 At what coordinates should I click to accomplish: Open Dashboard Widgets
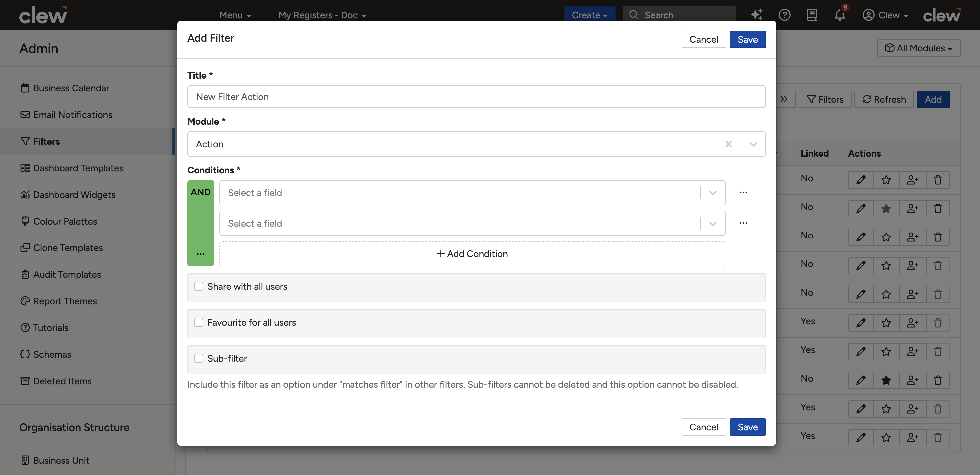click(68, 194)
